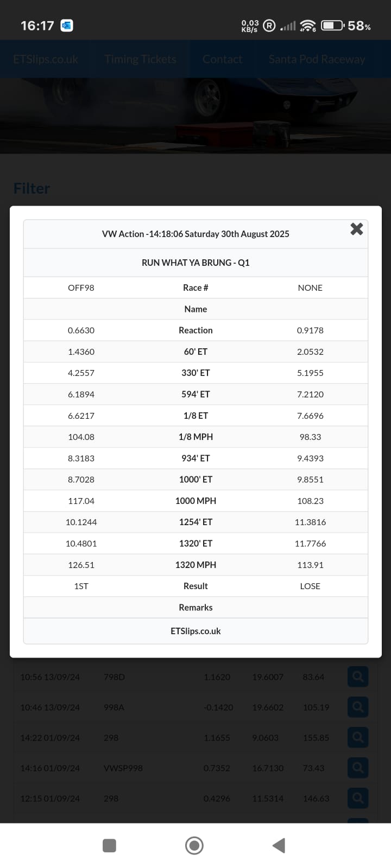Click the Reaction row label
The width and height of the screenshot is (391, 868).
click(195, 330)
